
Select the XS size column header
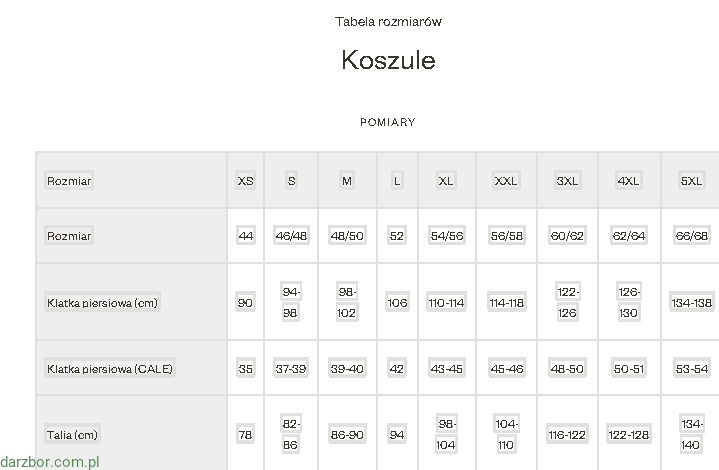245,181
